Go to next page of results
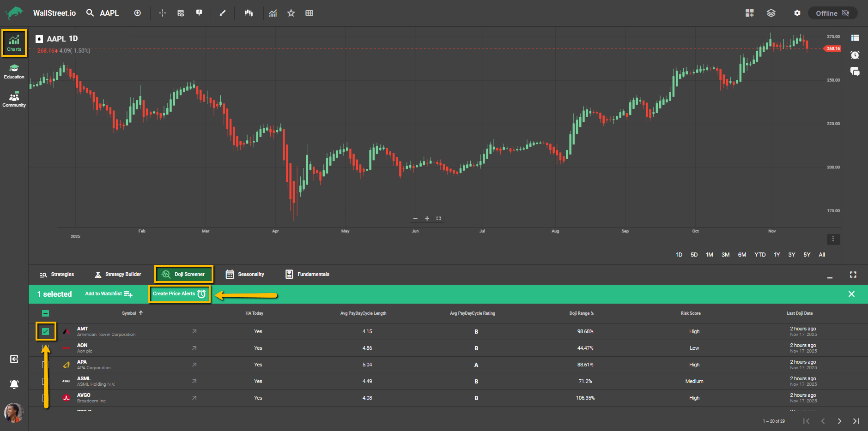 [x=839, y=421]
